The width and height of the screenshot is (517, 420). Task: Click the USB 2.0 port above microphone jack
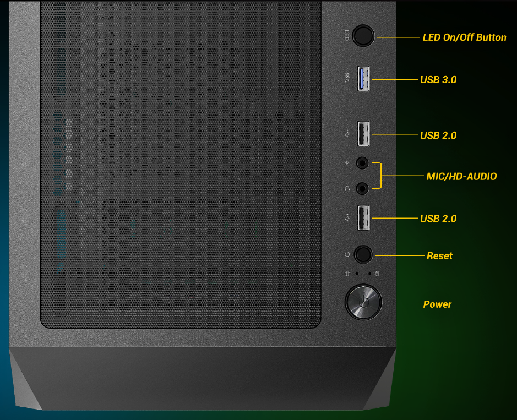click(x=363, y=134)
